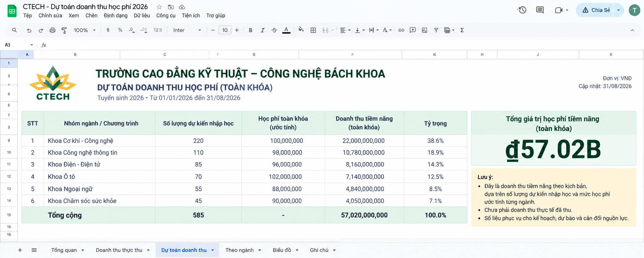Image resolution: width=644 pixels, height=258 pixels.
Task: Open the Tệp menu
Action: tap(27, 16)
